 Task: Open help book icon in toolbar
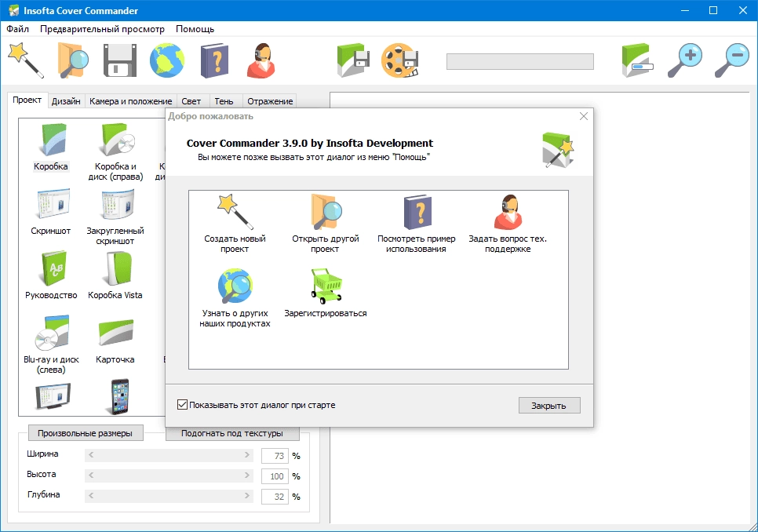tap(215, 60)
